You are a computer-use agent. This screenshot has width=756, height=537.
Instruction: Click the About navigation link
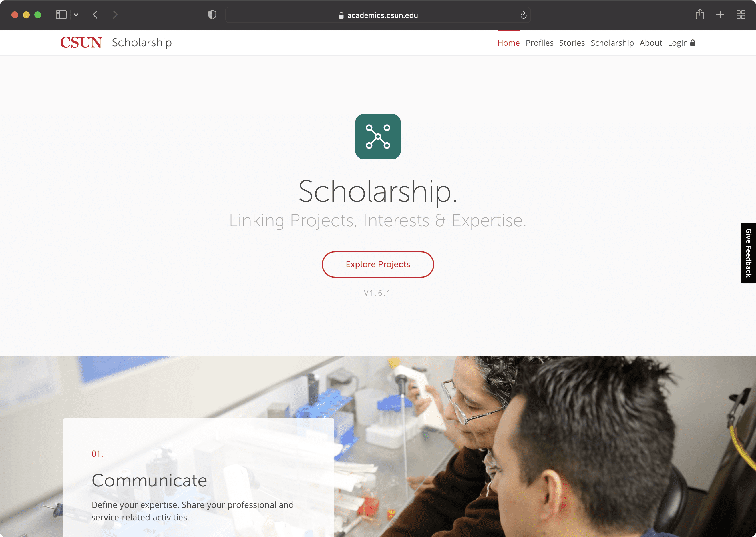point(650,43)
